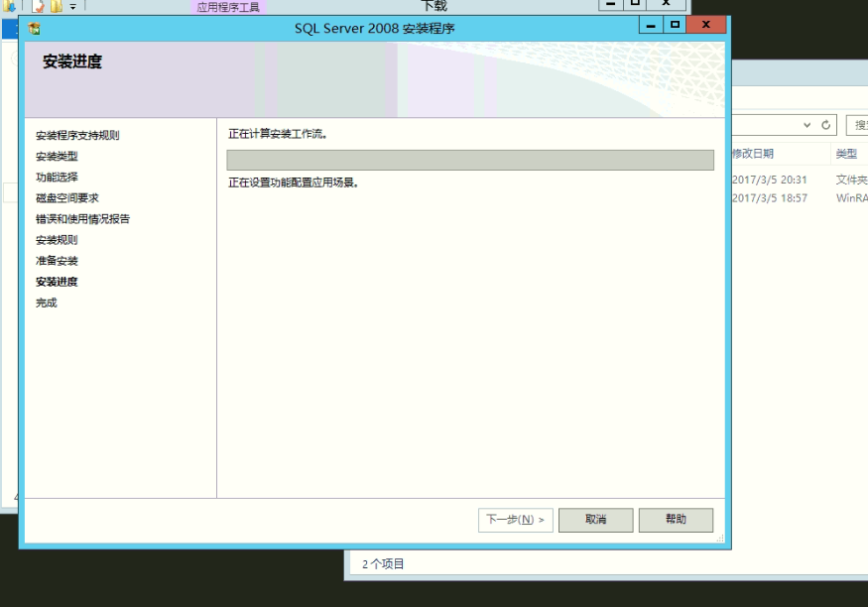
Task: Minimize the SQL Server 2008 setup window
Action: [x=651, y=25]
